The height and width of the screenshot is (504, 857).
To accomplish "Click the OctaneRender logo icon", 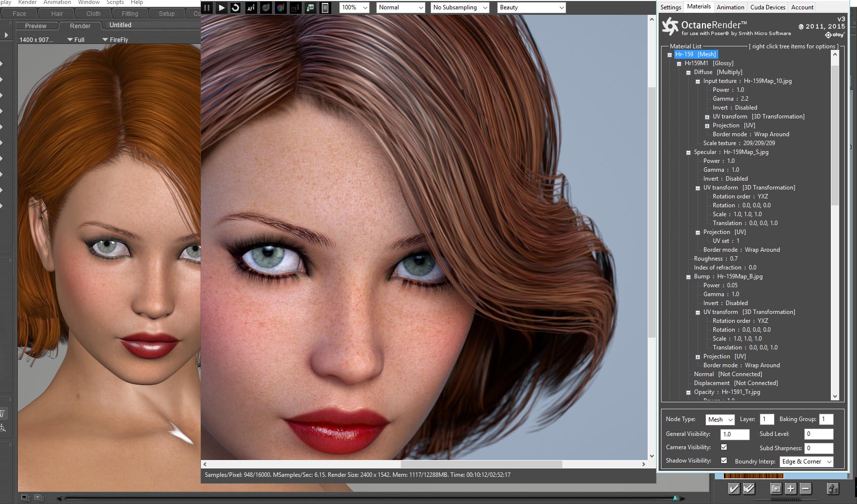I will click(x=670, y=26).
